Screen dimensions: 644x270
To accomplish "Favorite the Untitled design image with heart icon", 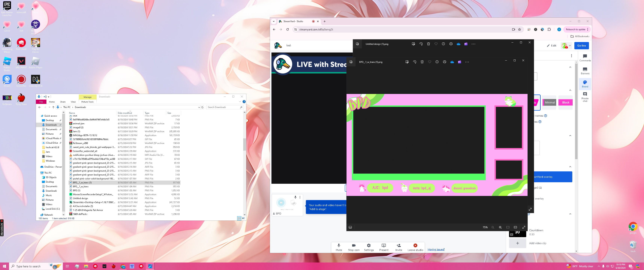I will (436, 44).
